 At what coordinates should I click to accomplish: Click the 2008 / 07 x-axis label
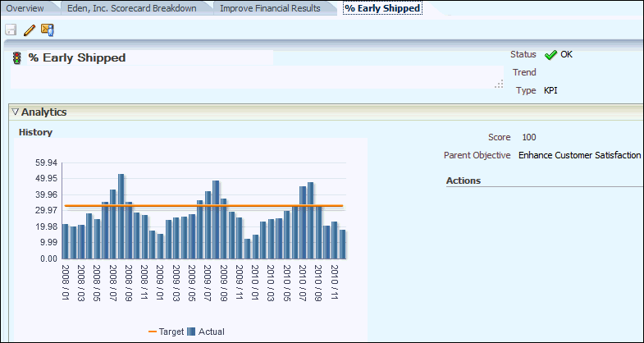pyautogui.click(x=112, y=283)
